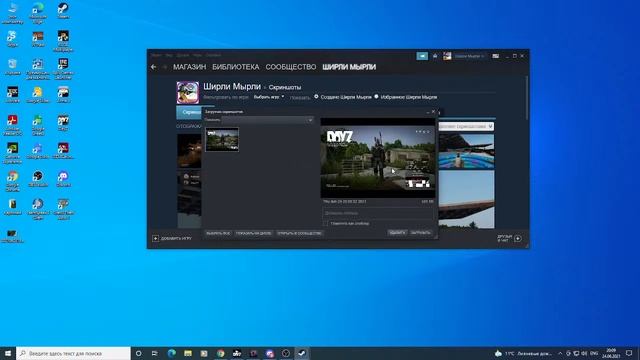The width and height of the screenshot is (640, 360).
Task: Open the Steam announcements button in the title bar
Action: coord(422,56)
